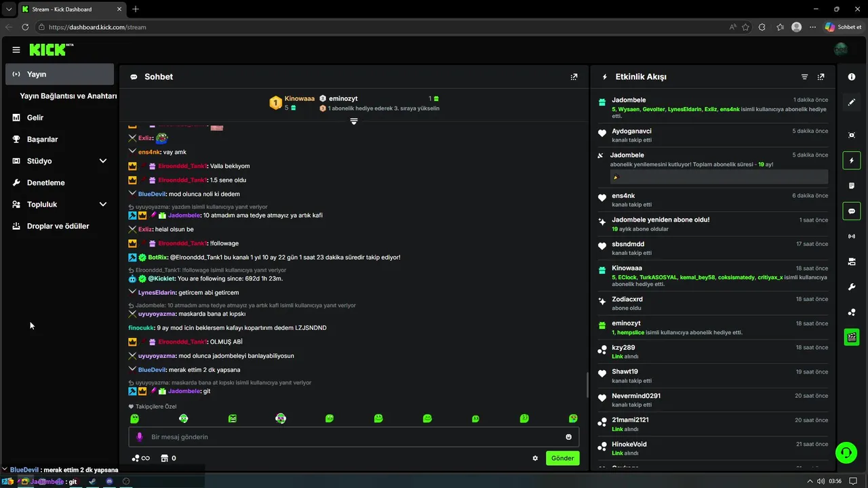Viewport: 868px width, 488px height.
Task: Click the preview frame icon in right sidebar
Action: (852, 135)
